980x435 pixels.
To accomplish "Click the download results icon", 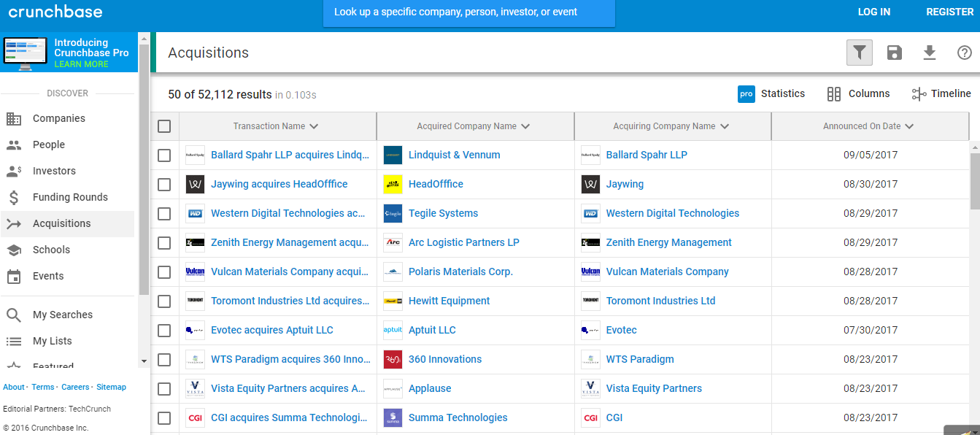I will (929, 53).
